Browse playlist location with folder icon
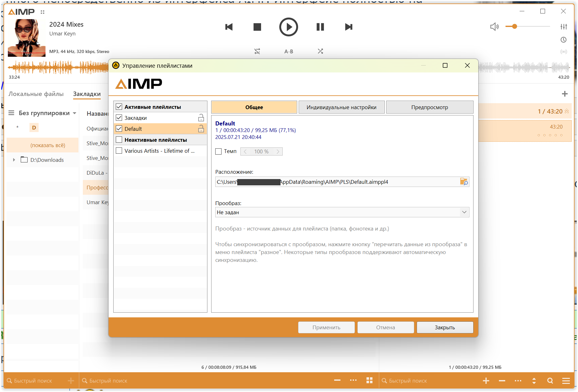 point(464,182)
